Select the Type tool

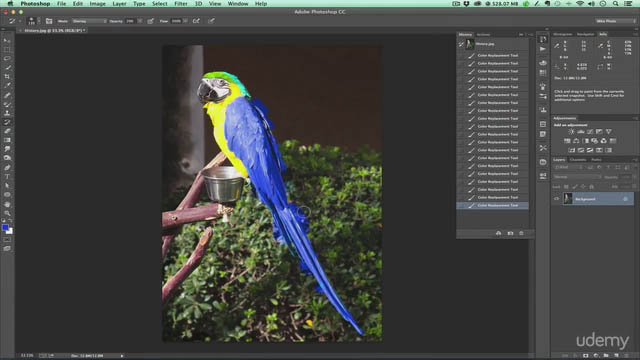(x=7, y=176)
